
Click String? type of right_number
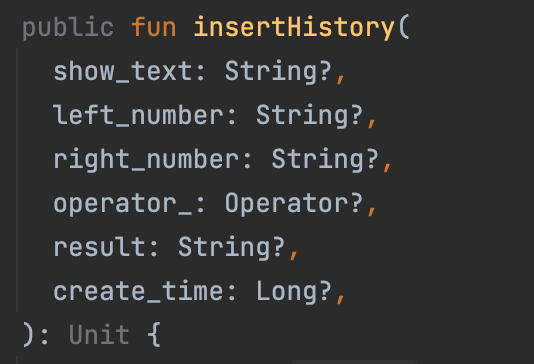click(325, 159)
